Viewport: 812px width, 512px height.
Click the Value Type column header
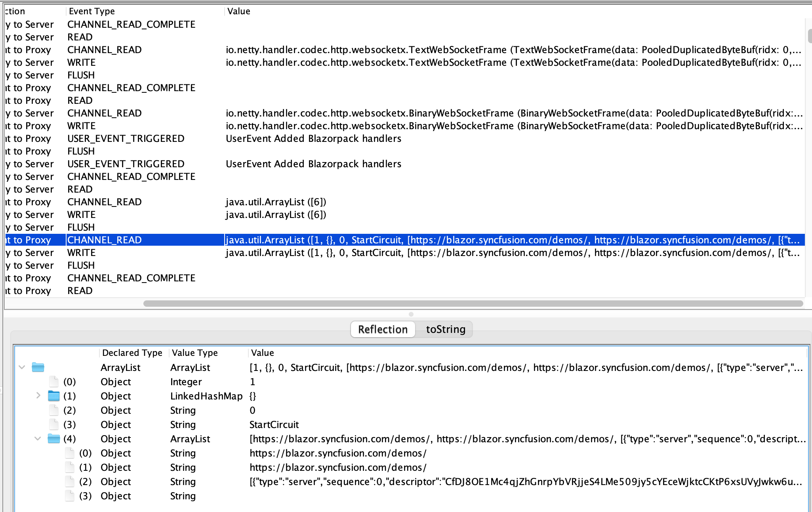[194, 353]
